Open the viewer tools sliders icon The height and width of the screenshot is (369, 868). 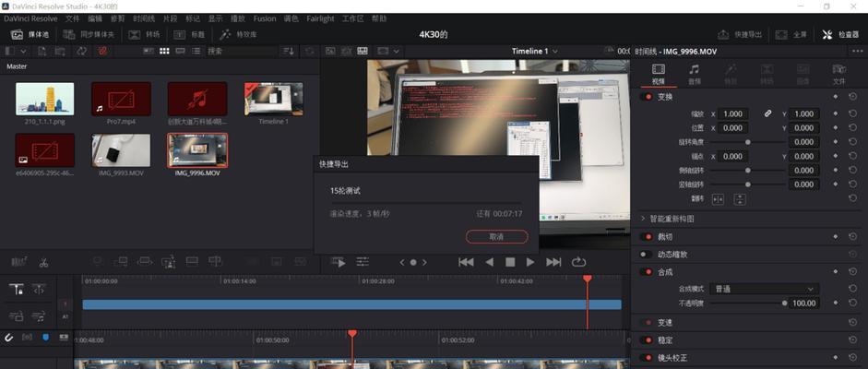363,262
